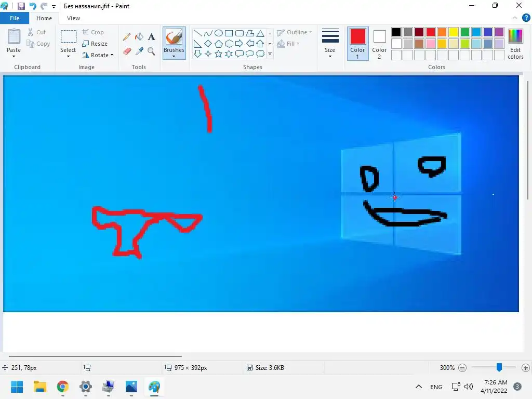
Task: Pick the black color swatch
Action: click(x=396, y=32)
